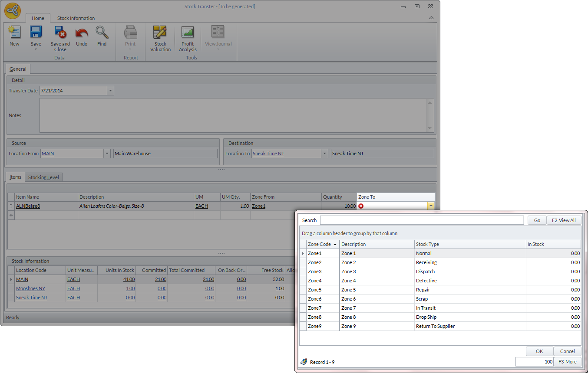Click the application logo button
This screenshot has height=373, width=588.
12,10
